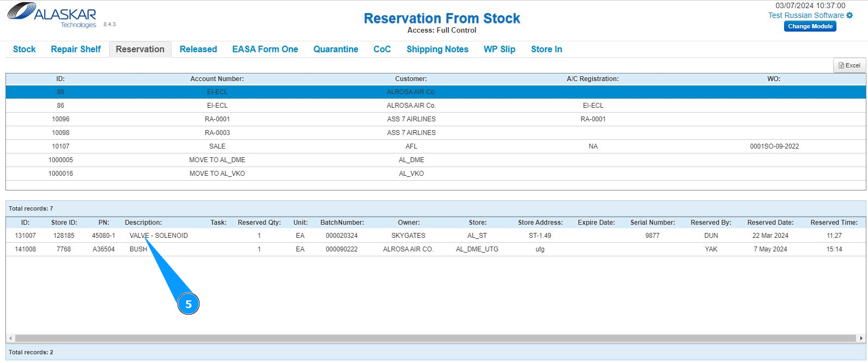Export the table with the Excel button

point(849,65)
